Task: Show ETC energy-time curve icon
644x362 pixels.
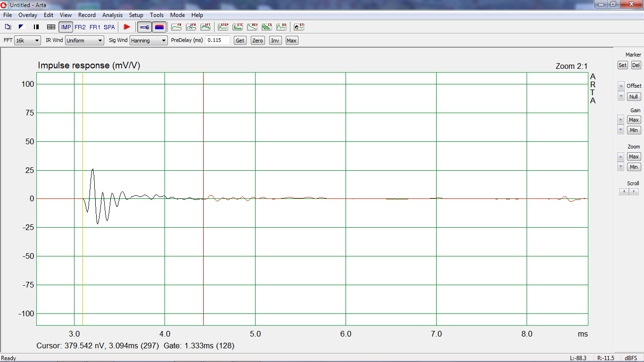Action: (238, 27)
